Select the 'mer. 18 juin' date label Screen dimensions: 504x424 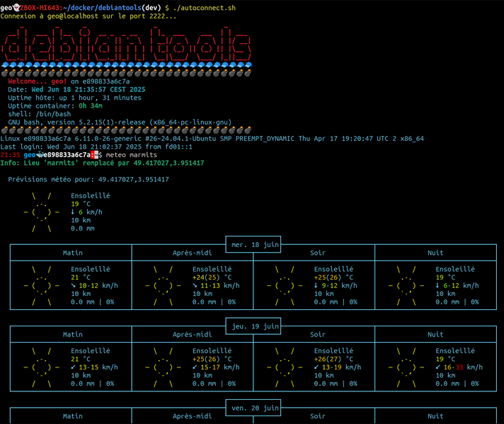253,244
